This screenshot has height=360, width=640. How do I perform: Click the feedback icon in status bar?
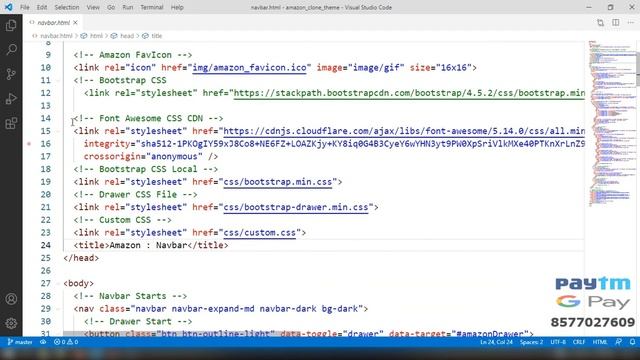(x=618, y=342)
